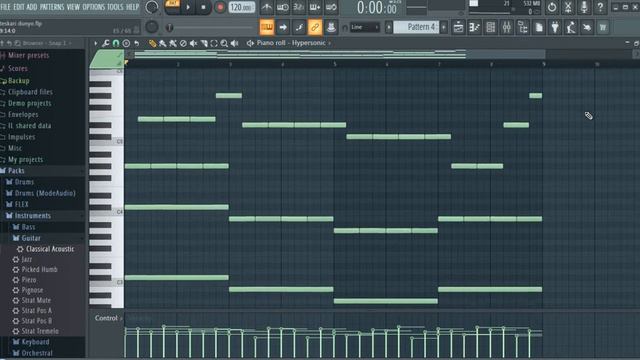Select the Zoom magnifier tool
The image size is (640, 360).
224,43
